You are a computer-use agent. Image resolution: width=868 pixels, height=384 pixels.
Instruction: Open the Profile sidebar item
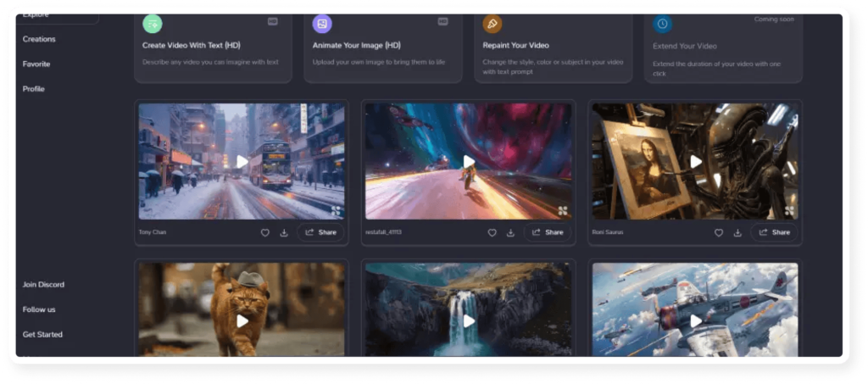34,89
